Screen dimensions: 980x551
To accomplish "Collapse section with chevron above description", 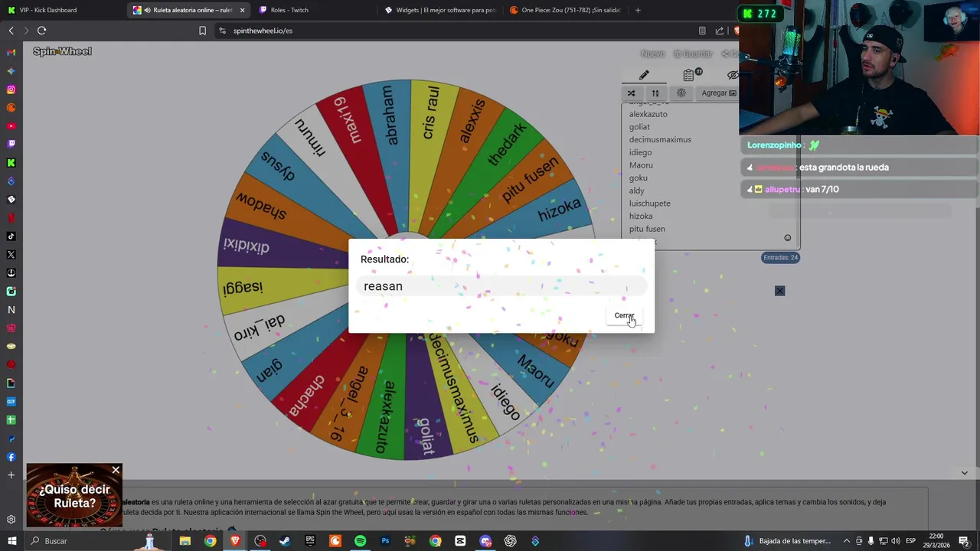I will pyautogui.click(x=964, y=473).
